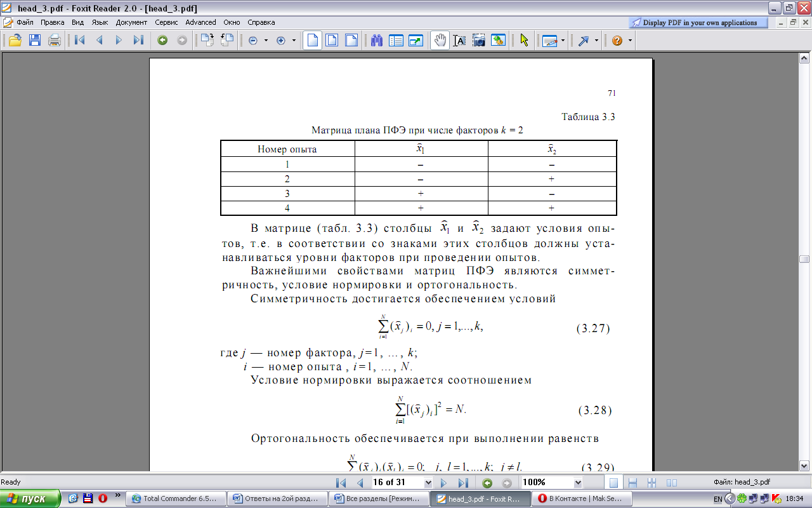This screenshot has width=812, height=508.
Task: Open the Документ menu
Action: [x=132, y=22]
